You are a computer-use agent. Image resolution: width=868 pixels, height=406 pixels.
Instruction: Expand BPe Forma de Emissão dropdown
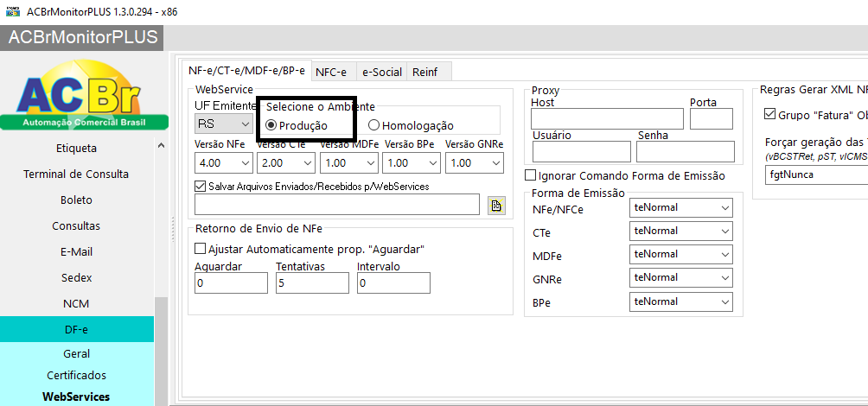tap(681, 302)
